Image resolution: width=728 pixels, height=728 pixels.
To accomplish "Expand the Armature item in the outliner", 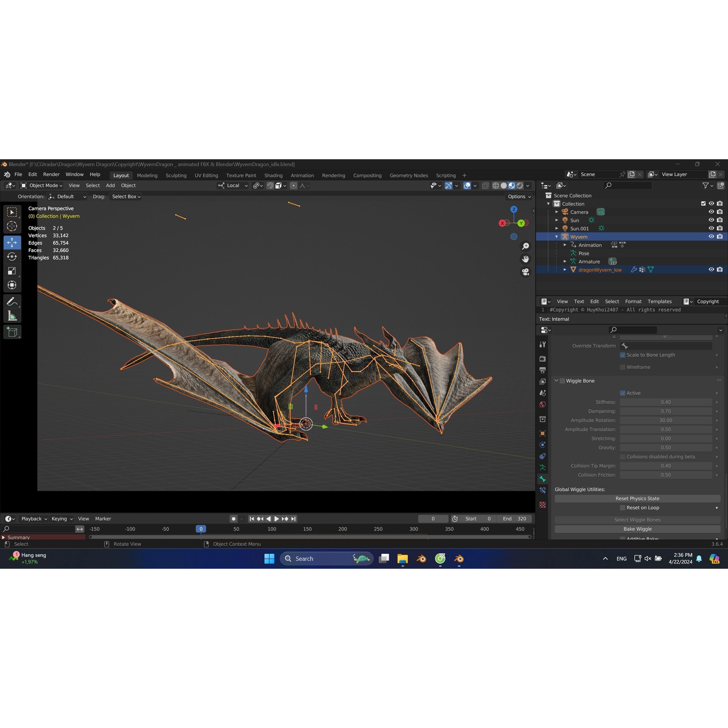I will (x=564, y=261).
